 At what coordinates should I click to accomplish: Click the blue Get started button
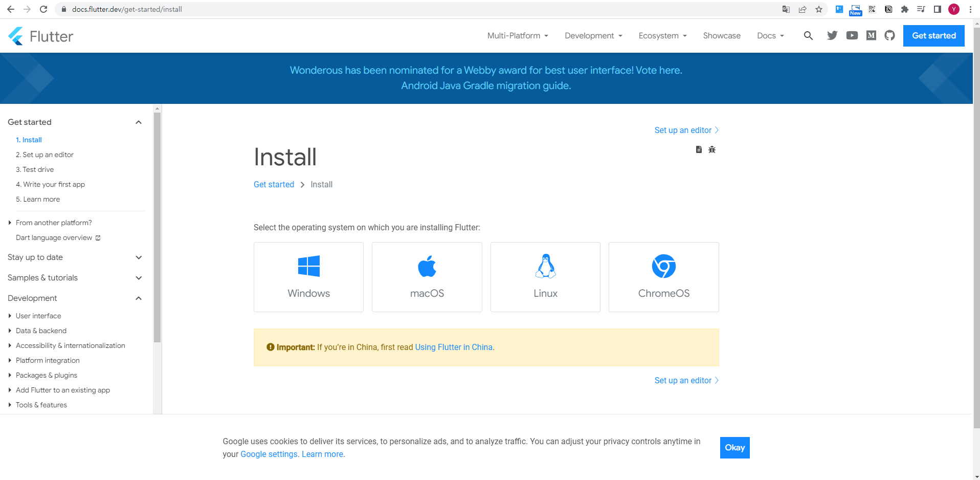click(933, 35)
